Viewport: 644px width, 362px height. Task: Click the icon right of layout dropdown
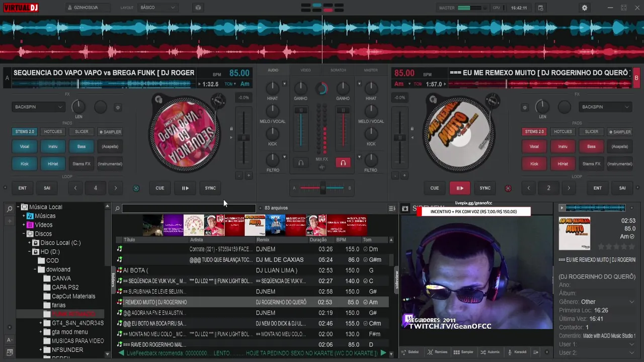(198, 8)
